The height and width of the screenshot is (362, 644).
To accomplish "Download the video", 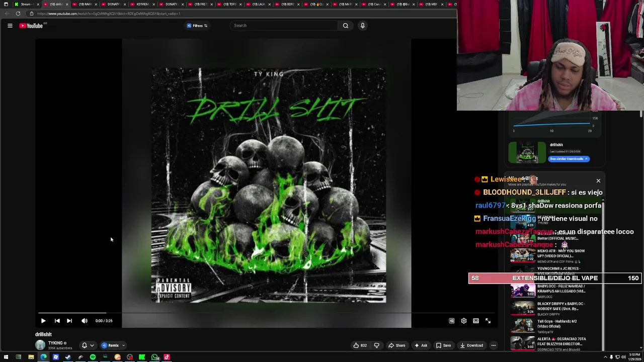I will click(x=471, y=345).
